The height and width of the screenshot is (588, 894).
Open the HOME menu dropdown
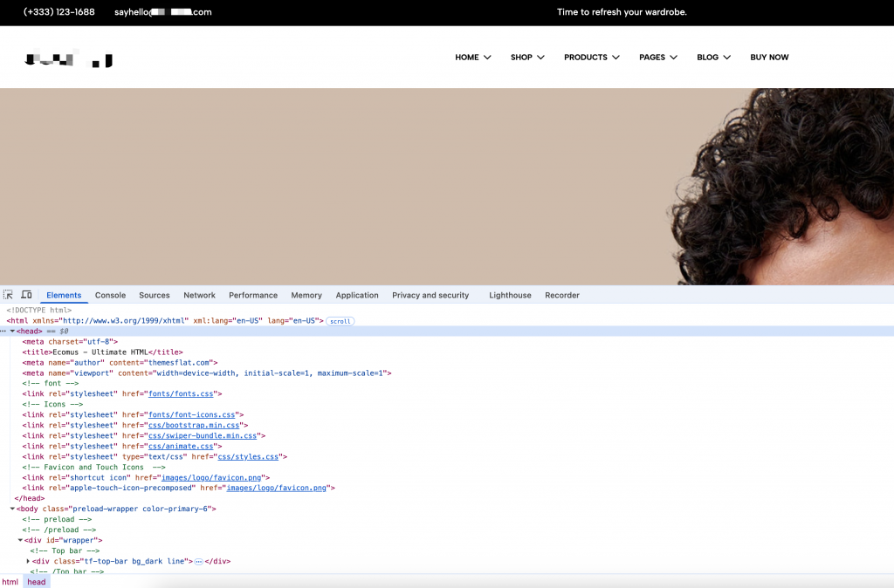point(472,57)
